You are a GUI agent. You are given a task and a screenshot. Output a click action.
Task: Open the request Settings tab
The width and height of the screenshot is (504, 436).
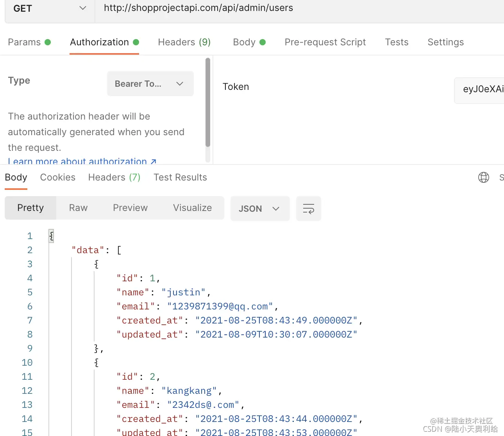click(445, 42)
